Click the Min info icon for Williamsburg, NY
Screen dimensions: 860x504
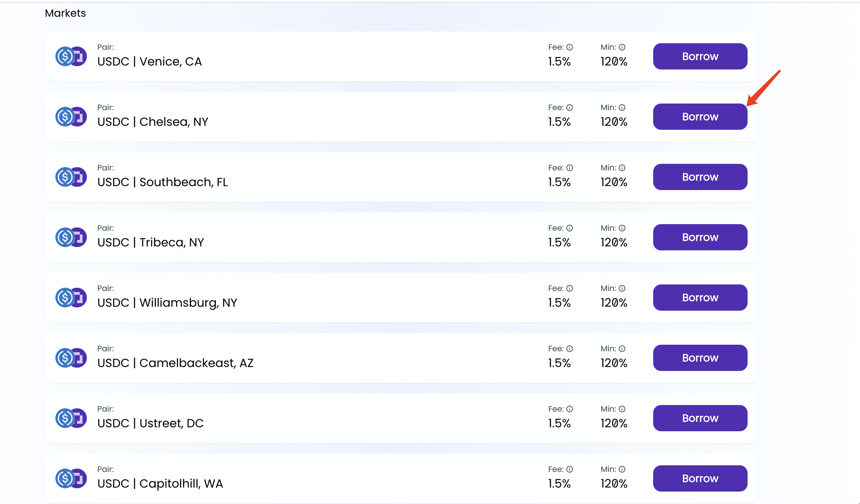click(622, 288)
